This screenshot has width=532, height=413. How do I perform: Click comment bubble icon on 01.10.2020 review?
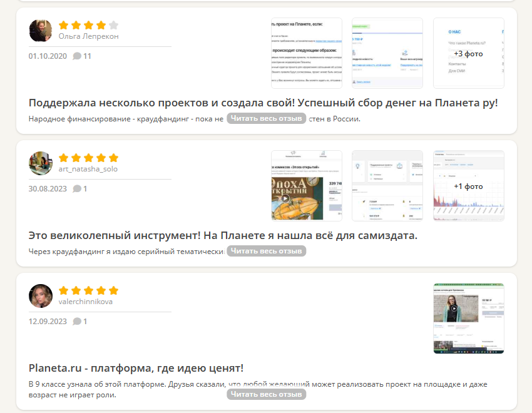click(x=77, y=56)
